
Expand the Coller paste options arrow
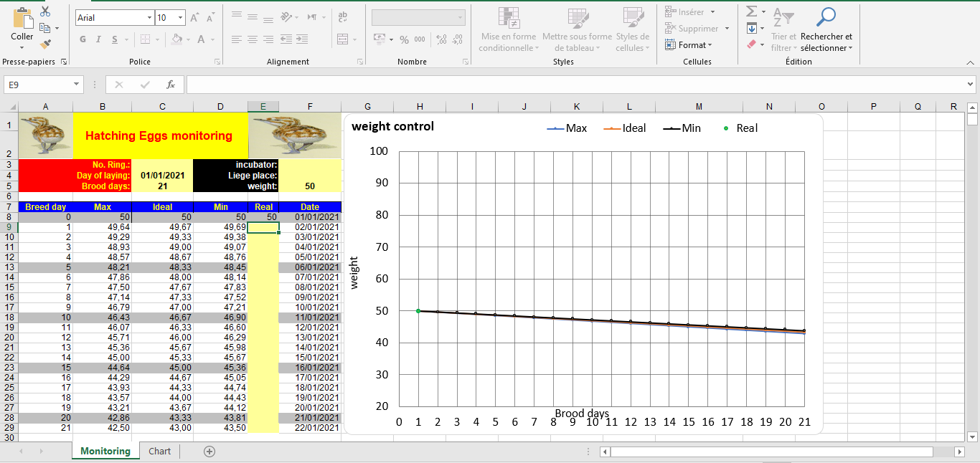click(x=22, y=48)
